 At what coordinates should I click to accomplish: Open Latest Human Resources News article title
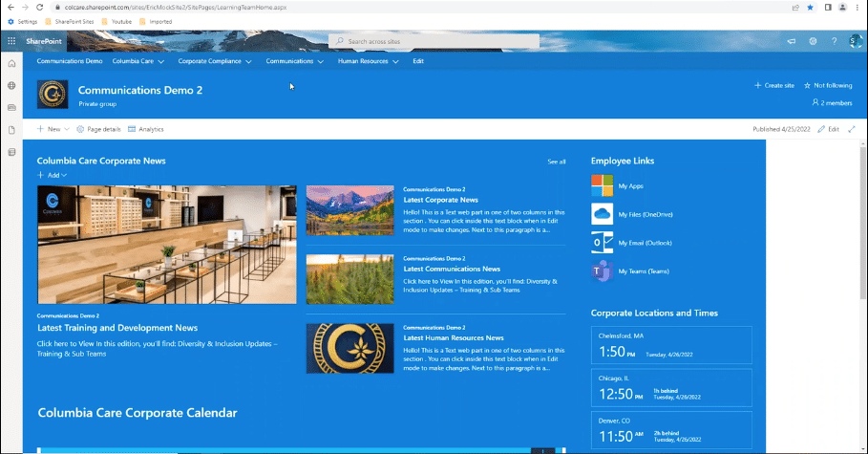[454, 337]
